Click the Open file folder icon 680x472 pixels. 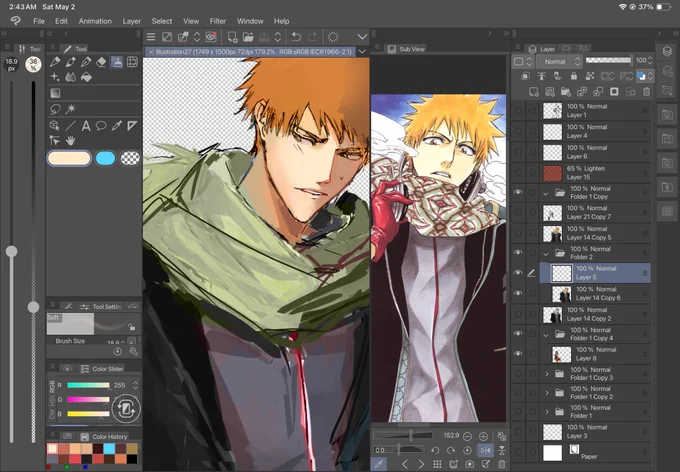[x=248, y=37]
